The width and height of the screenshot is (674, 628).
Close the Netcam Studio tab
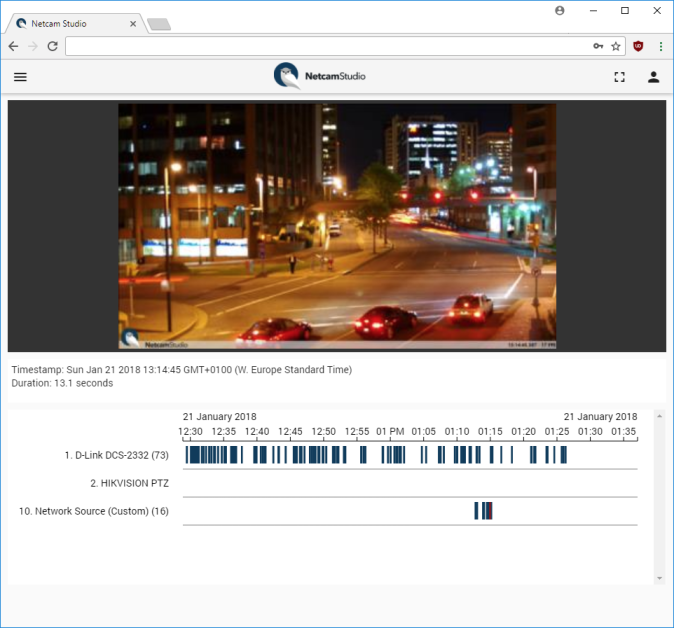[x=131, y=23]
